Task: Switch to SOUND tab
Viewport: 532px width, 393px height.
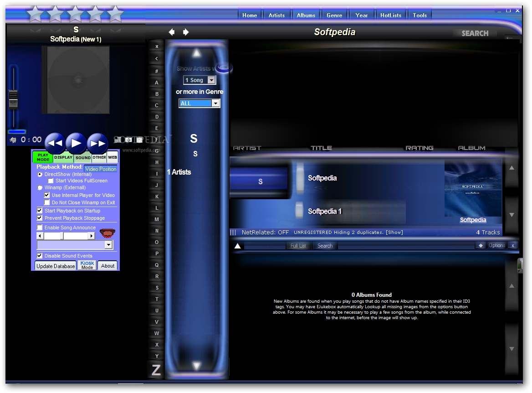Action: pyautogui.click(x=83, y=157)
